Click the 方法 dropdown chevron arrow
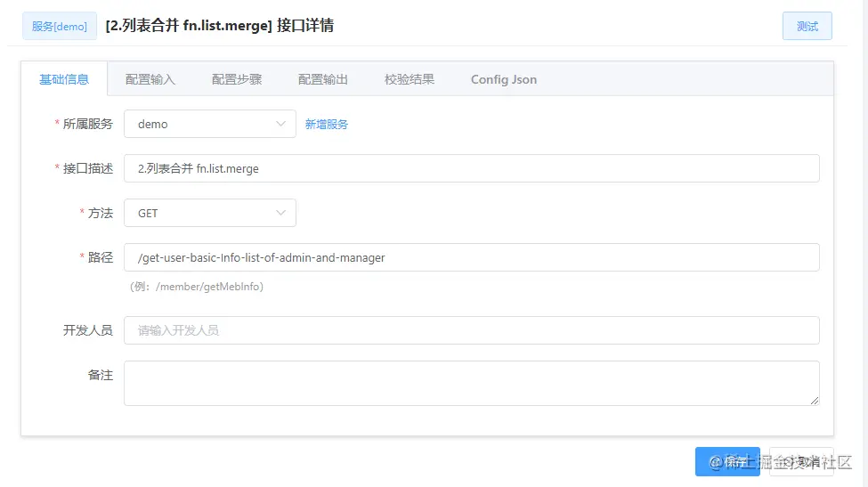 [280, 213]
